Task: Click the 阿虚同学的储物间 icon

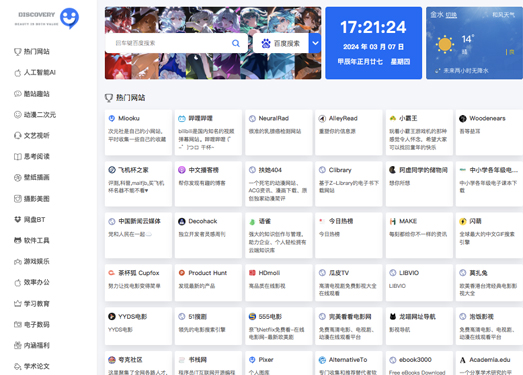Action: click(x=393, y=170)
